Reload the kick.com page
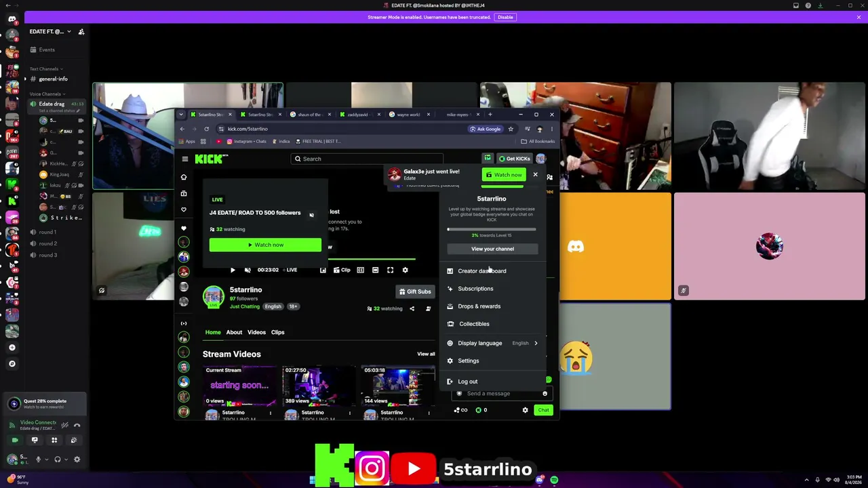Viewport: 868px width, 488px height. [206, 129]
